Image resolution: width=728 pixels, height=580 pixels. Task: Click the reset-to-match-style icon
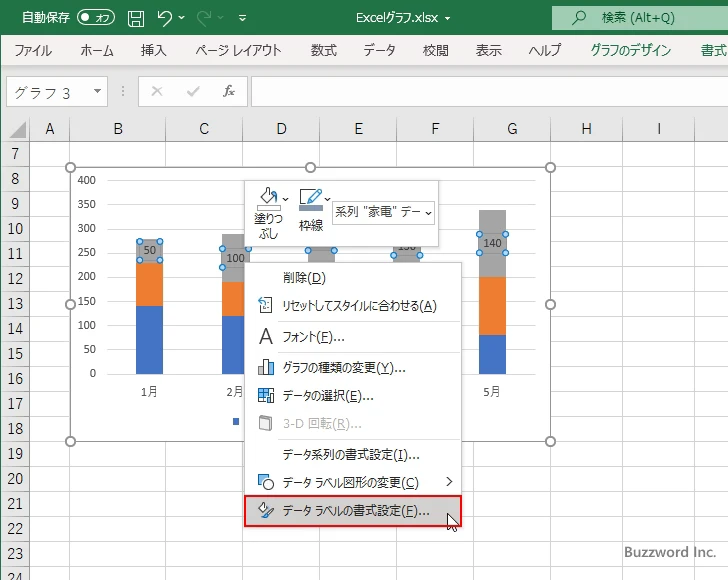[265, 305]
